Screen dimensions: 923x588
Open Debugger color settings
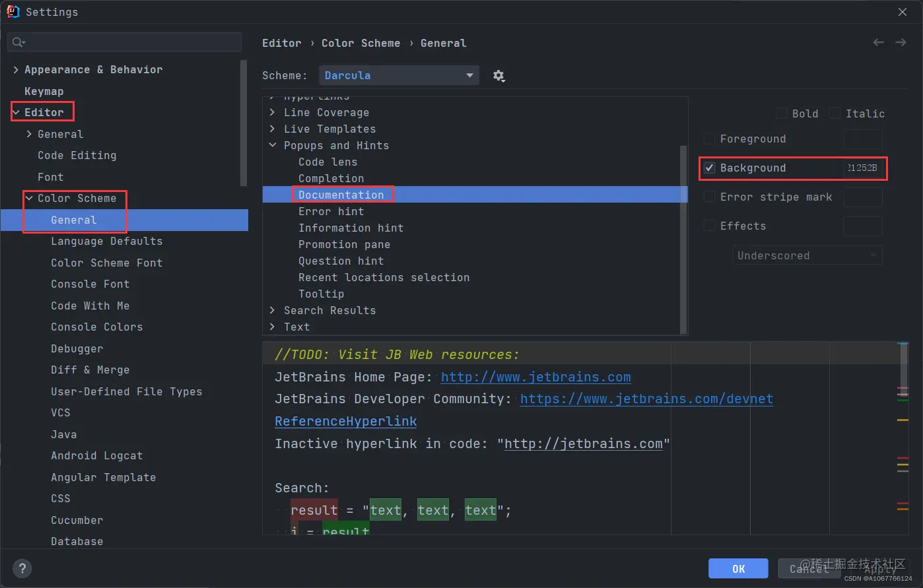point(77,348)
